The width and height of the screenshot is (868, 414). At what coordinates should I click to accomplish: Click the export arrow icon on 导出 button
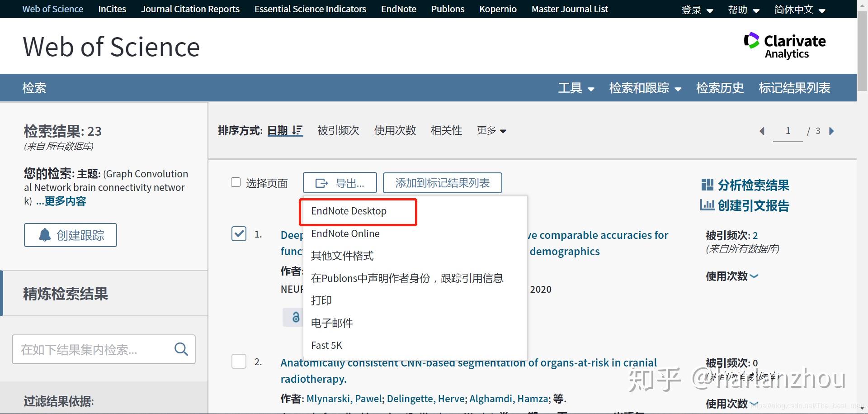322,183
